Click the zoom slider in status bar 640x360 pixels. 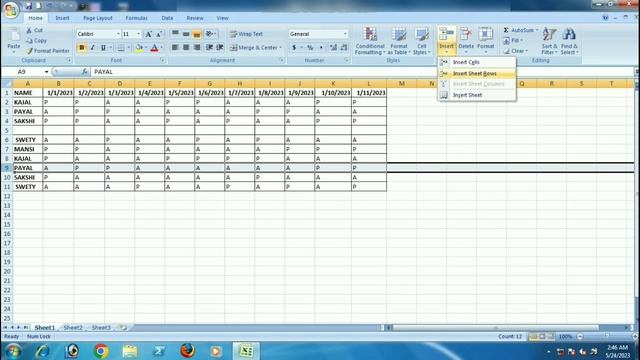point(607,336)
